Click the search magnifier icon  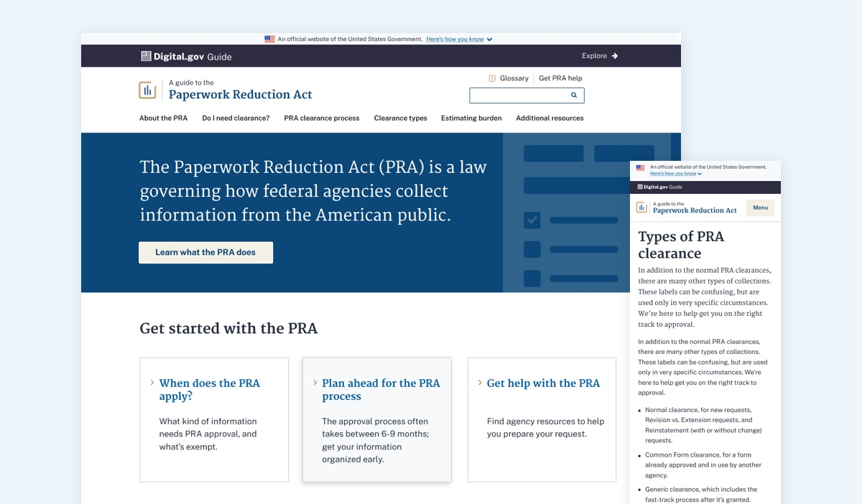[574, 95]
